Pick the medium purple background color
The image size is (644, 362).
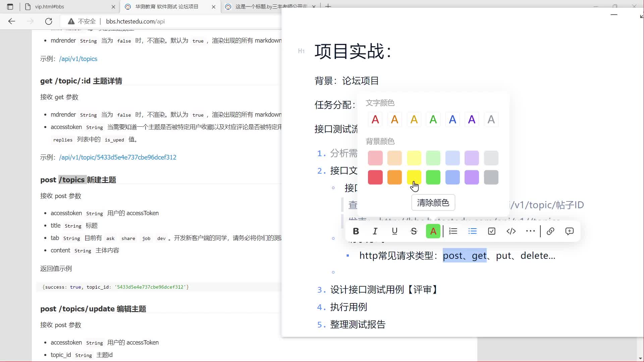472,177
